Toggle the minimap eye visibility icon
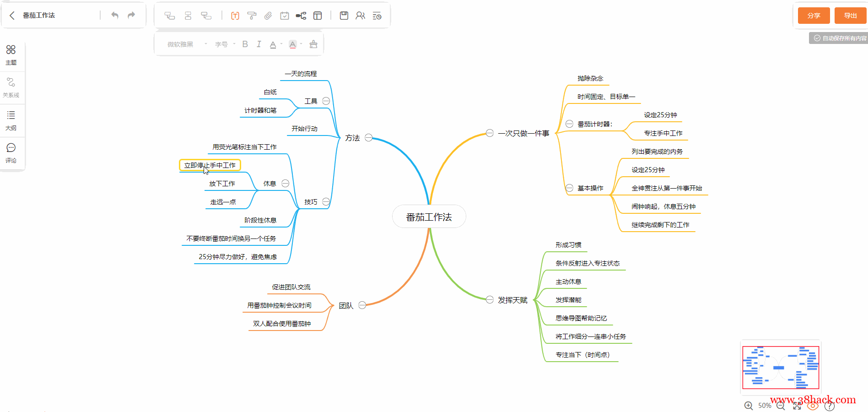Viewport: 868px width, 412px height. pyautogui.click(x=813, y=406)
